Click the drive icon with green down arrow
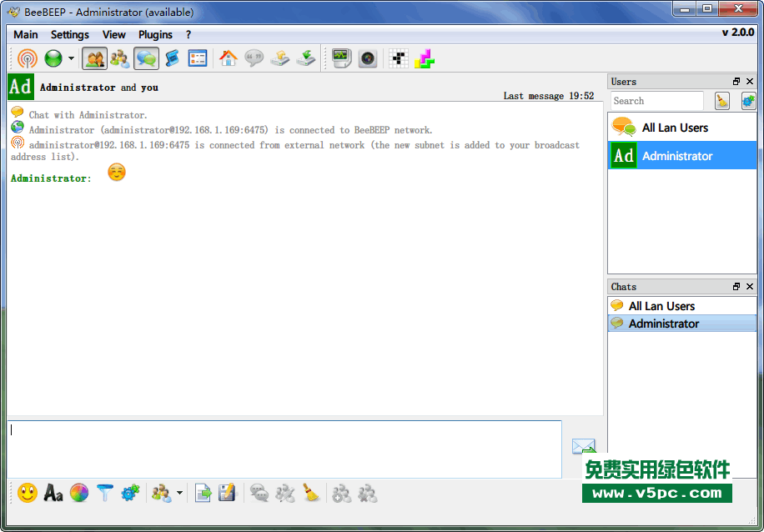Image resolution: width=764 pixels, height=532 pixels. [x=306, y=58]
